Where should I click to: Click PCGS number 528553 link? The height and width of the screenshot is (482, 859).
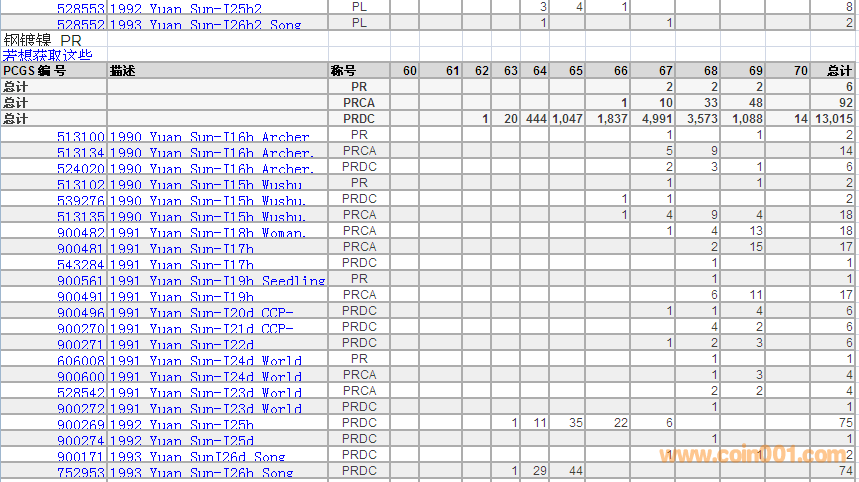tap(80, 8)
